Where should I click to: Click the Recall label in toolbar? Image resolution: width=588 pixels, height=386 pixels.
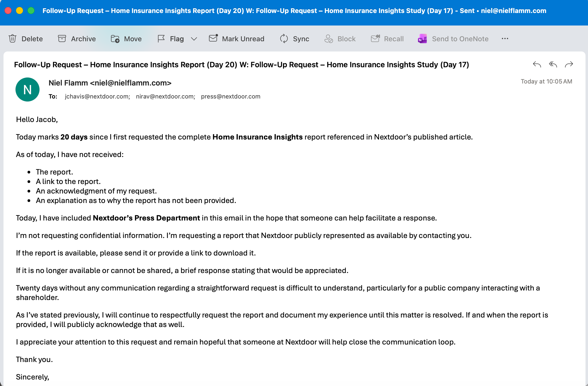(394, 39)
